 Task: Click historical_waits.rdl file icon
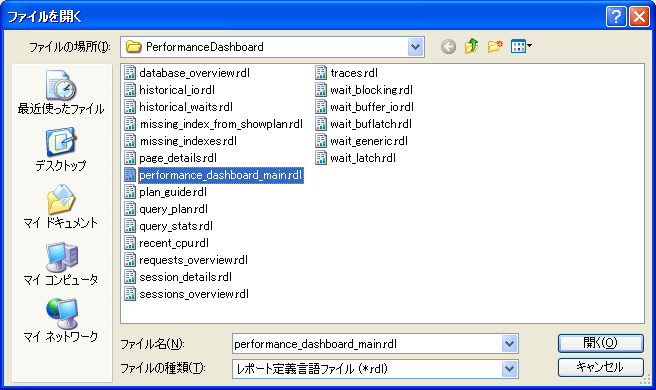[x=130, y=107]
